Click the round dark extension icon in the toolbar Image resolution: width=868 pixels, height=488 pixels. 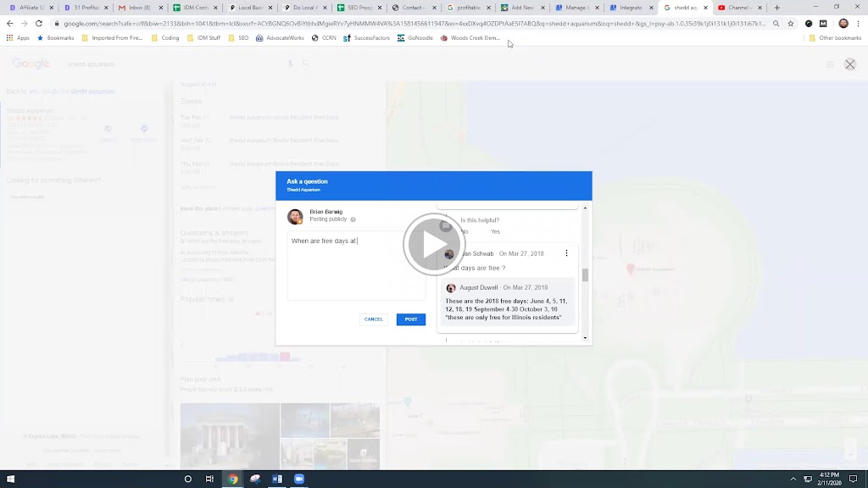[809, 24]
